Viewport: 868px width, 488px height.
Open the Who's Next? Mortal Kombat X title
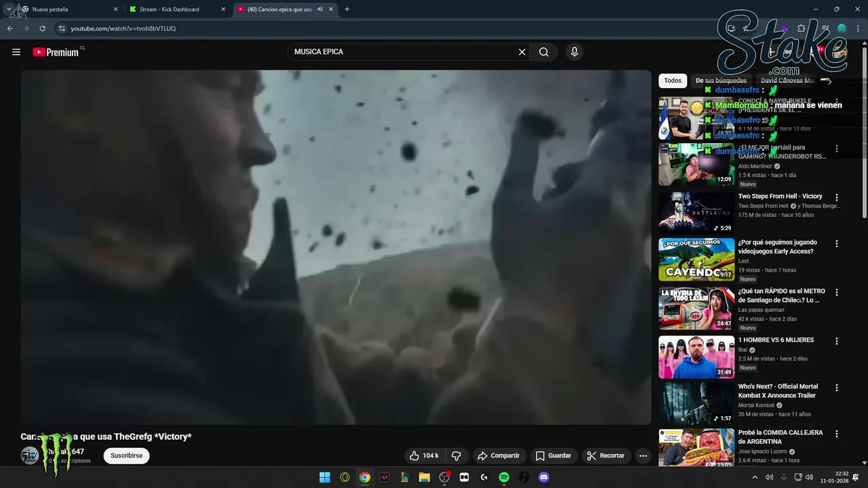pos(778,391)
